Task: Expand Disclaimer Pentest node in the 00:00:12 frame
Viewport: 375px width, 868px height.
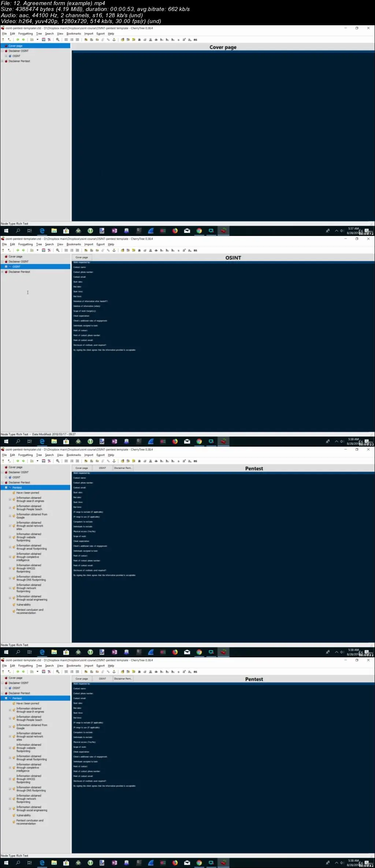Action: (x=2, y=61)
